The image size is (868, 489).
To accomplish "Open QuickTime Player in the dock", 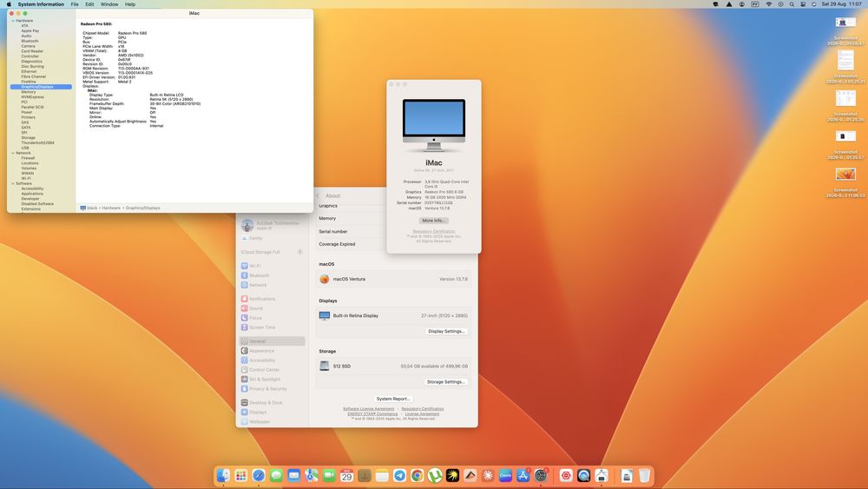I will click(x=583, y=475).
